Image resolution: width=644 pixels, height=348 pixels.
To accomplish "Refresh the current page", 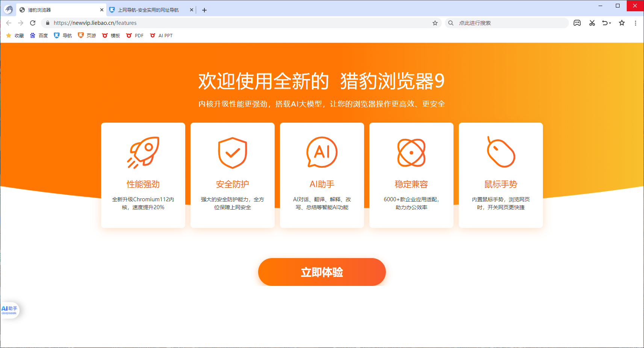I will tap(33, 23).
